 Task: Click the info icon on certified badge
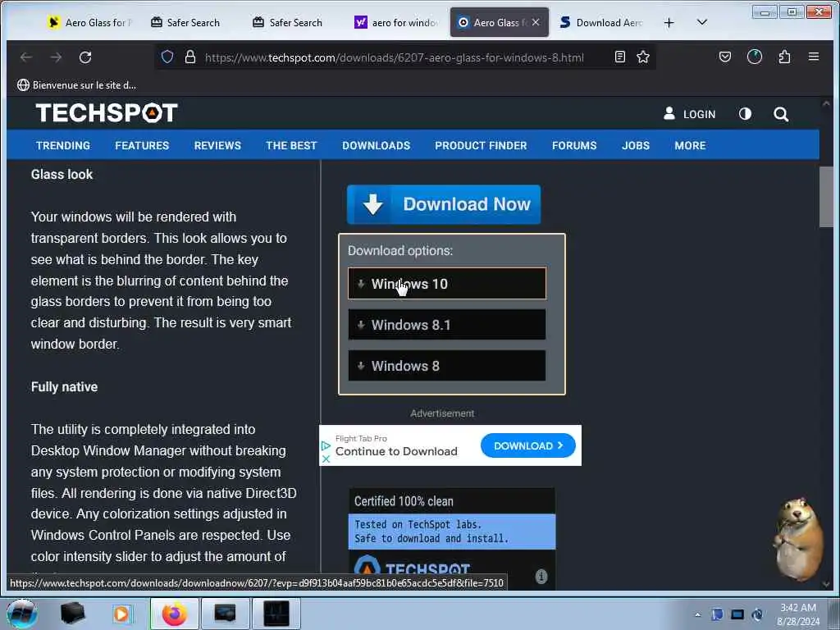click(x=541, y=577)
